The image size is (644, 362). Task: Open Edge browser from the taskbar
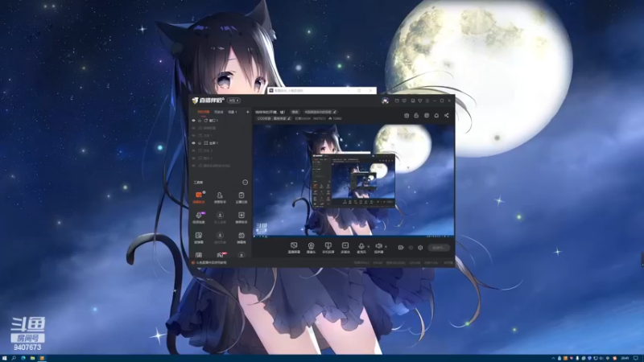coord(23,358)
